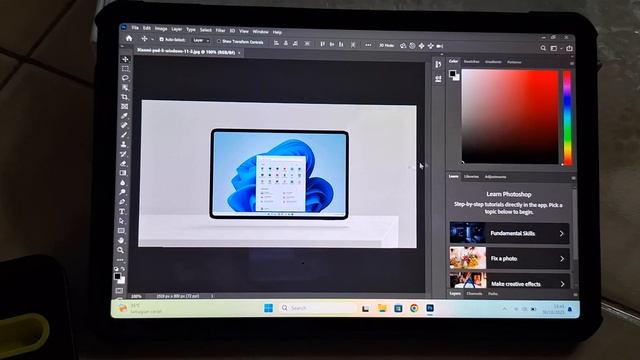
Task: Select the Lasso tool
Action: 125,78
